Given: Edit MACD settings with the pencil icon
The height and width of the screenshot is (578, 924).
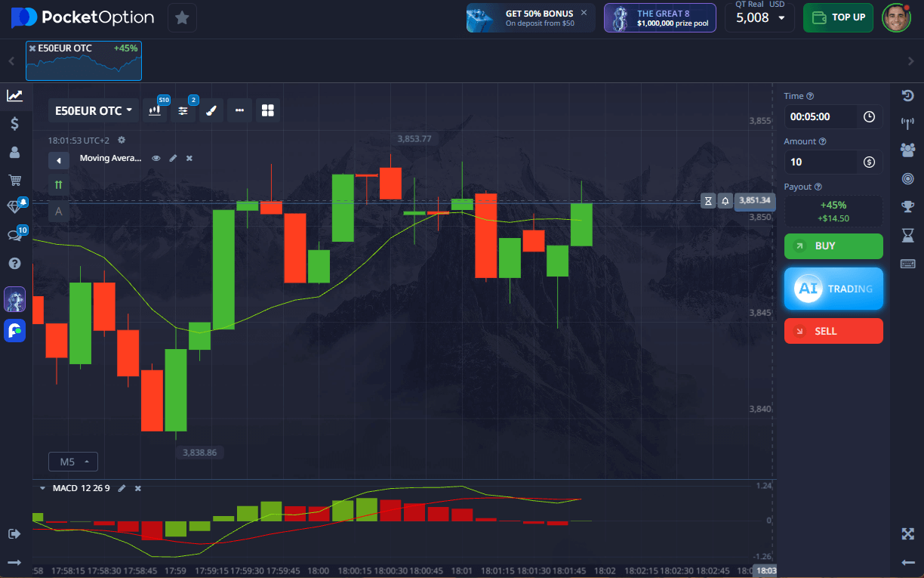Looking at the screenshot, I should (x=122, y=489).
